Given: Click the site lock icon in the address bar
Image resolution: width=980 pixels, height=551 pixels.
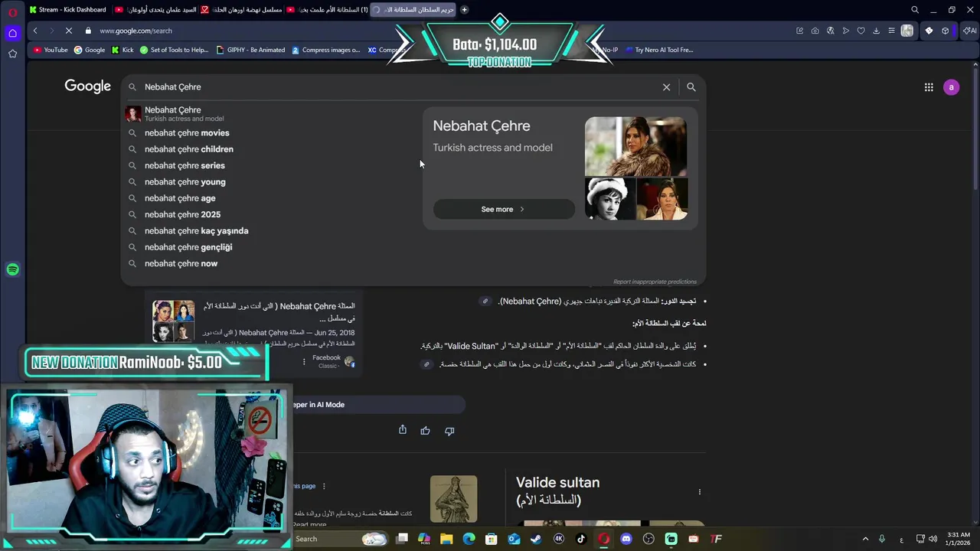Looking at the screenshot, I should click(x=88, y=31).
